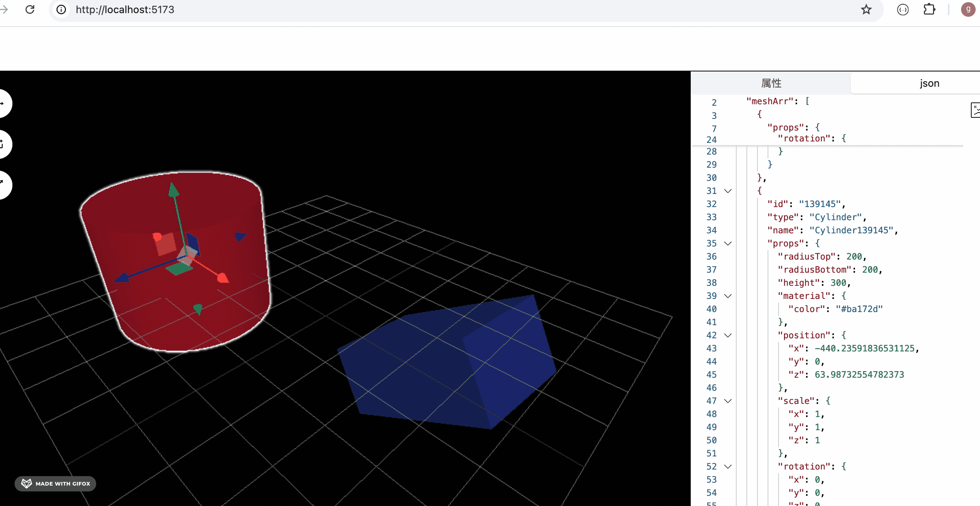This screenshot has height=506, width=980.
Task: Click the green Y-axis arrow head of the gizmo
Action: (x=173, y=190)
